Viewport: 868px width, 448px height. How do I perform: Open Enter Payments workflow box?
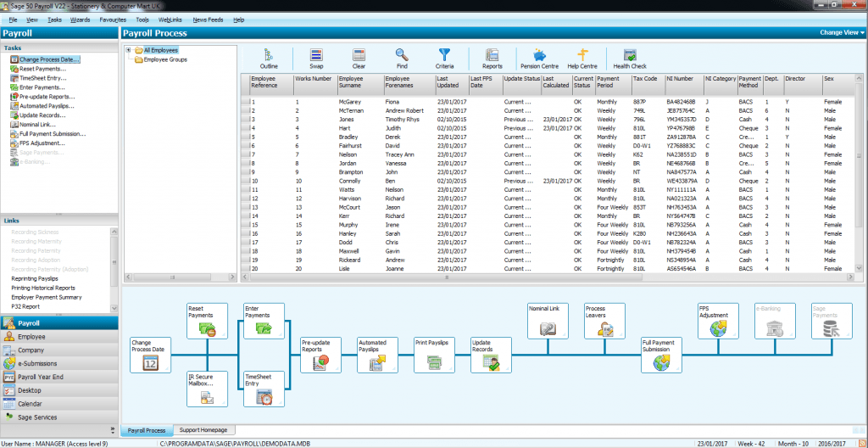coord(264,321)
